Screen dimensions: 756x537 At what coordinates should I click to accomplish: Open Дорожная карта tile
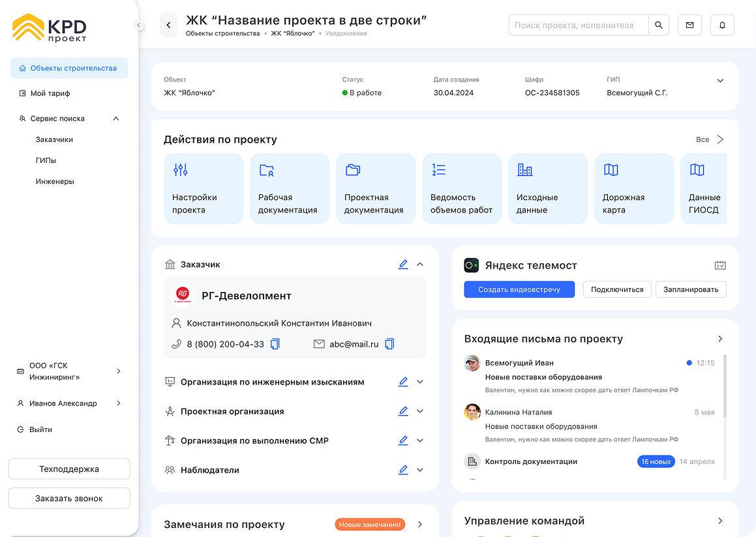[x=633, y=189]
